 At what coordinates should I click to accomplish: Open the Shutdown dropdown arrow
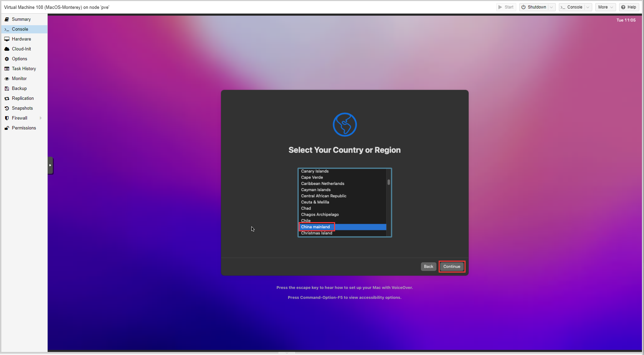click(x=551, y=7)
